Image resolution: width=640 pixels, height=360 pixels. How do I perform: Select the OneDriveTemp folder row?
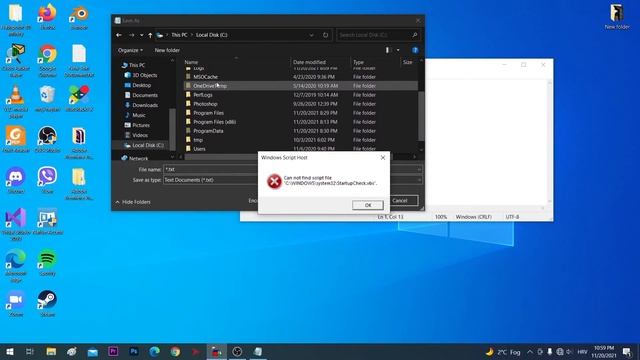coord(300,86)
